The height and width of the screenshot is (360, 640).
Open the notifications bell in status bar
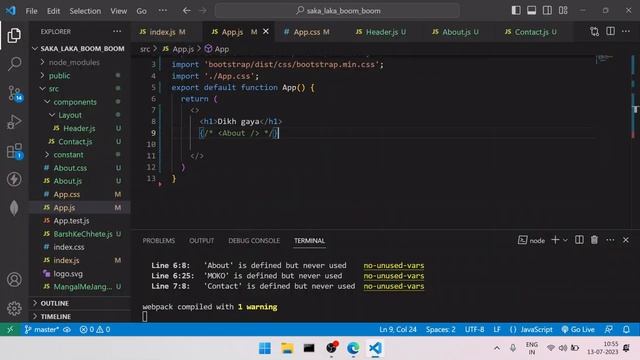point(626,329)
